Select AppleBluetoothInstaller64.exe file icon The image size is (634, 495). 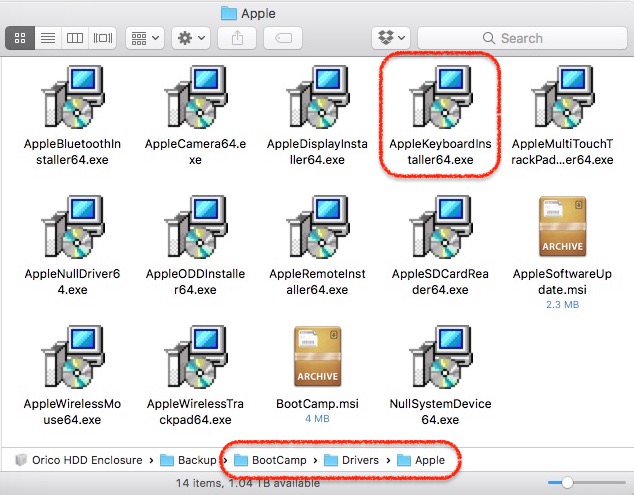click(x=73, y=97)
